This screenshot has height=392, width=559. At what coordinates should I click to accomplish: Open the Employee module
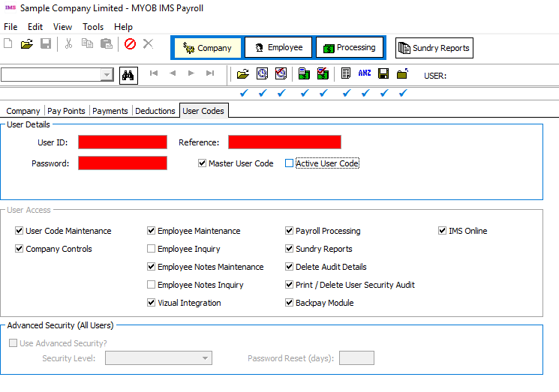pyautogui.click(x=278, y=47)
